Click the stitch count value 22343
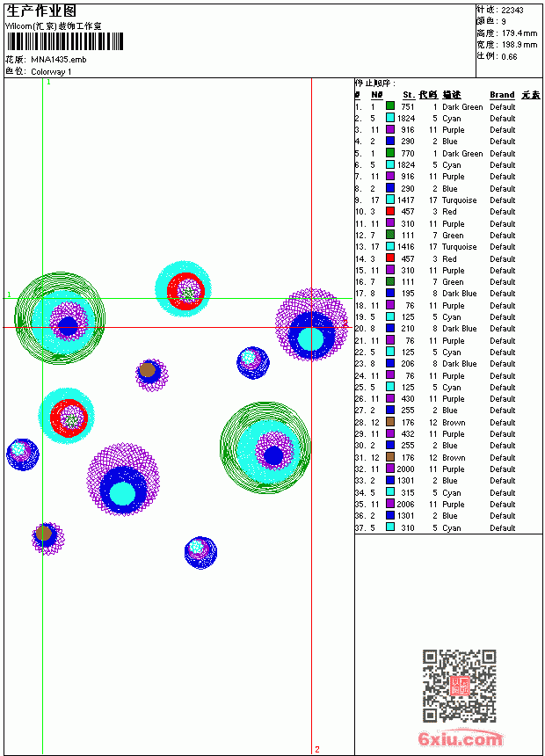This screenshot has height=756, width=545. (512, 11)
